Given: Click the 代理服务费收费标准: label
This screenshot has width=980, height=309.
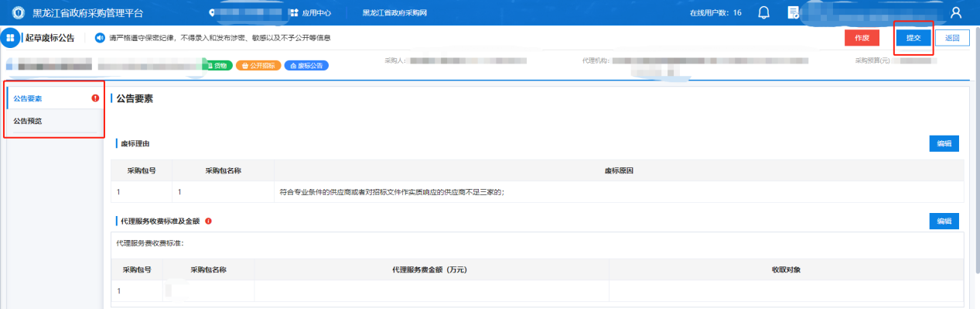Looking at the screenshot, I should pyautogui.click(x=150, y=242).
